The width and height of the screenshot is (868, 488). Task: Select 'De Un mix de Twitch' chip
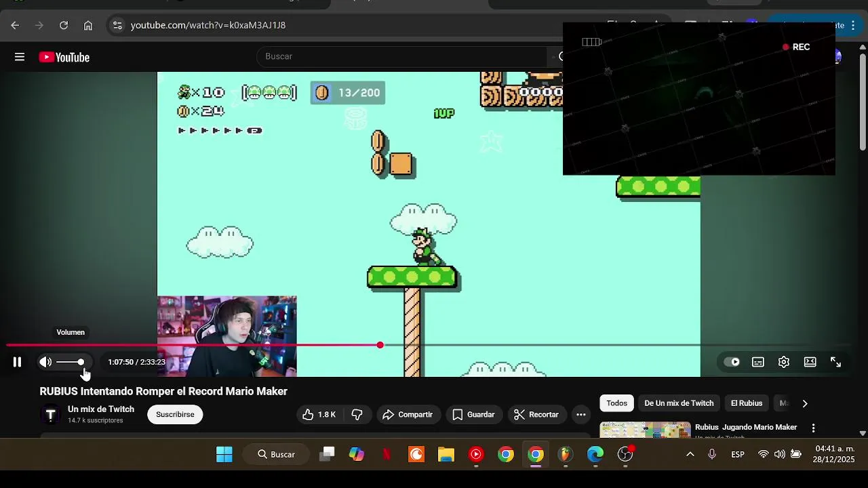point(679,403)
